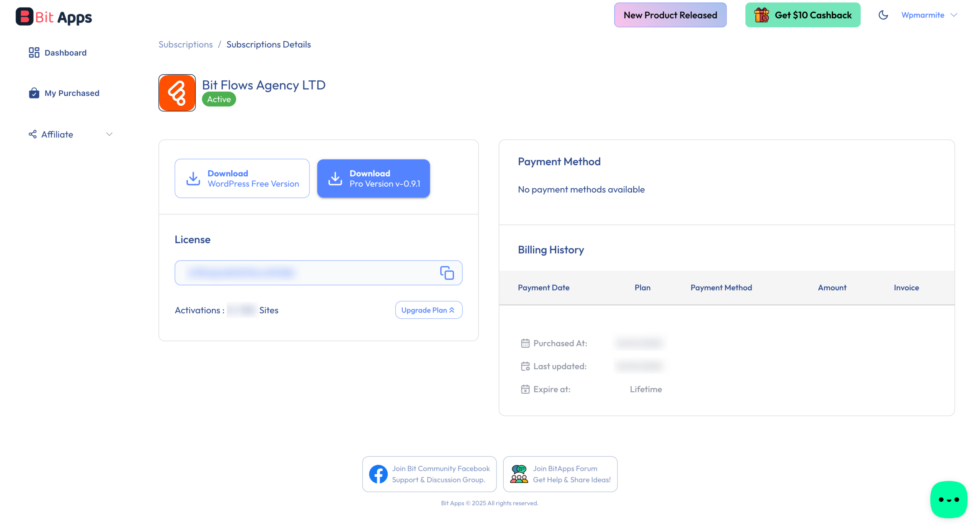Click the Wpmarmite dropdown chevron
Image resolution: width=980 pixels, height=531 pixels.
[954, 15]
